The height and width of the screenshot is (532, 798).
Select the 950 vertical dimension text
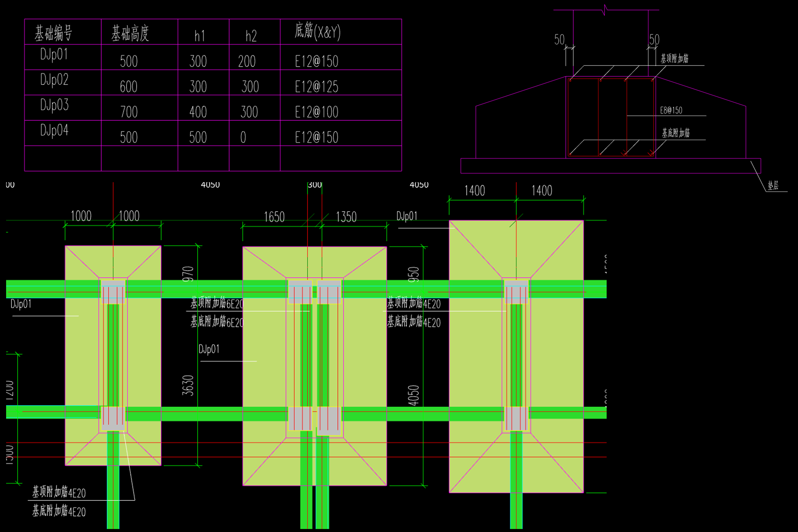(414, 275)
